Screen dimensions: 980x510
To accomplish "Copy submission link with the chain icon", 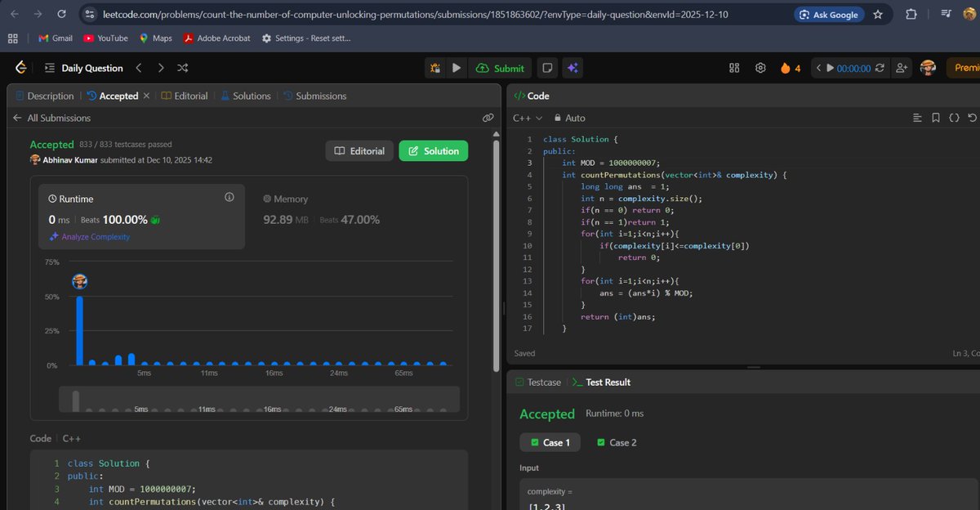I will 488,118.
